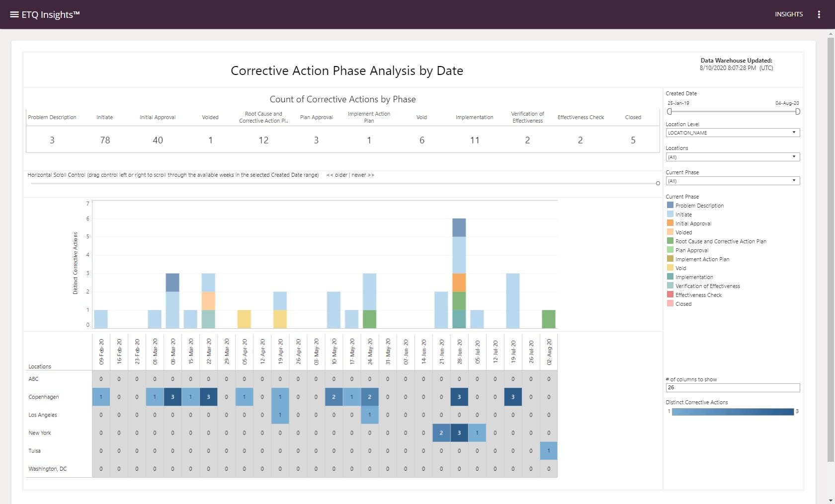Click the Void count 6

coord(422,141)
